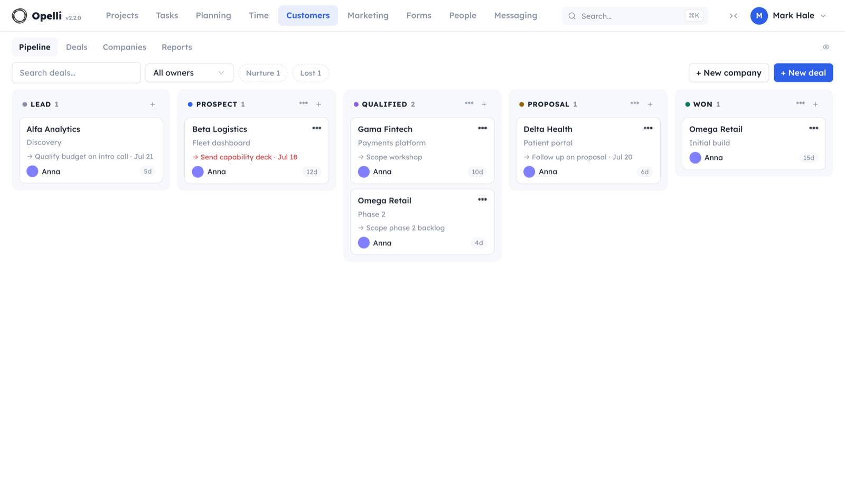Open the Delta Health deal title
Viewport: 845px width, 504px height.
pyautogui.click(x=548, y=129)
